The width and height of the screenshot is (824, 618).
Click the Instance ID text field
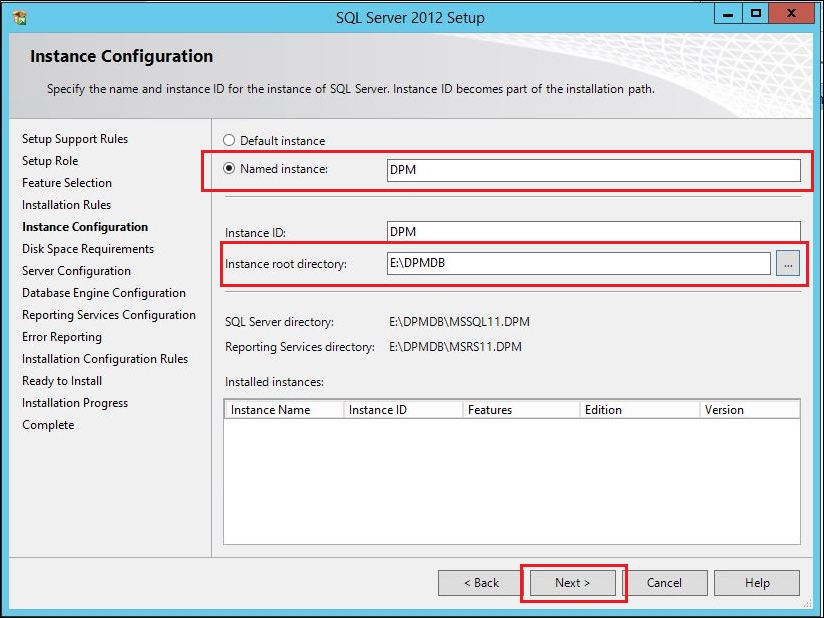[x=593, y=232]
